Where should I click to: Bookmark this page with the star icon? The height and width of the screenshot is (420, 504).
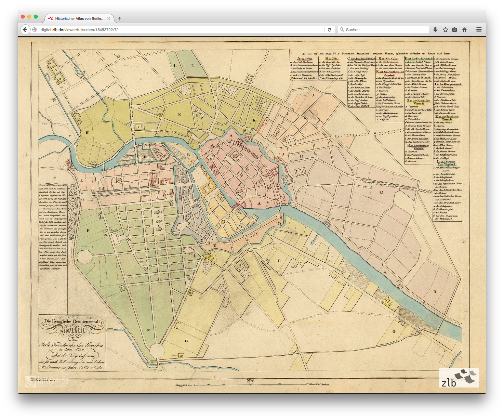click(445, 30)
